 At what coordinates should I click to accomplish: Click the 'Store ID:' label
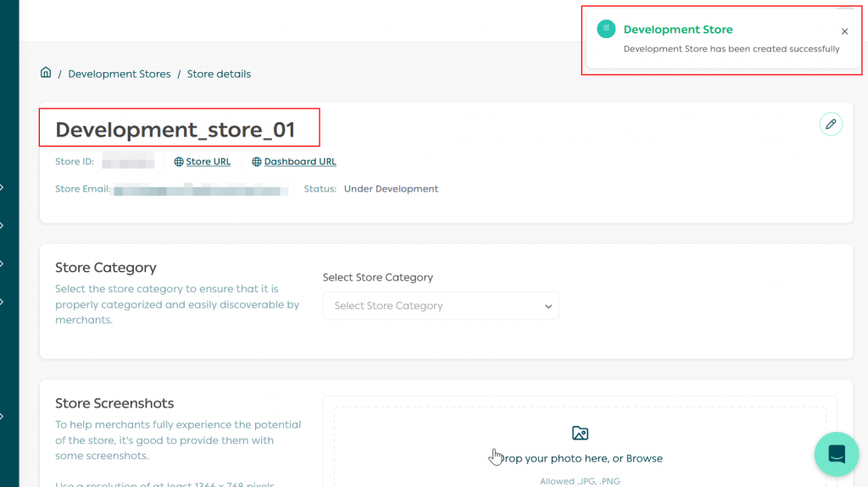point(75,162)
